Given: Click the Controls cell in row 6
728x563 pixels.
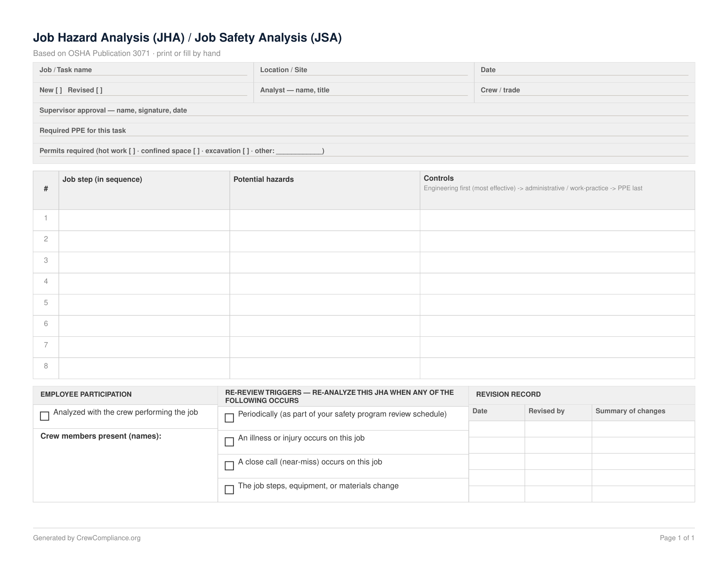Looking at the screenshot, I should (557, 326).
